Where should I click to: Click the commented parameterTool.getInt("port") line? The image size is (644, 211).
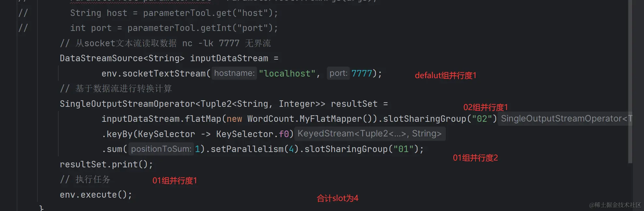(x=174, y=28)
